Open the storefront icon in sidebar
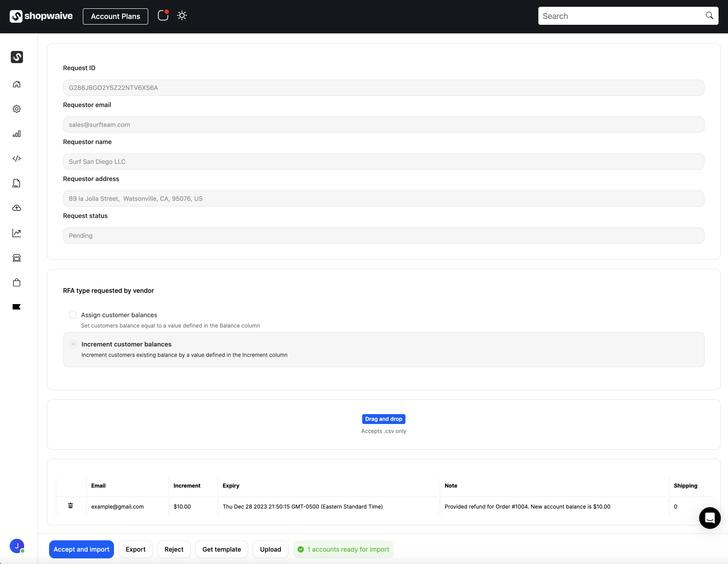Image resolution: width=728 pixels, height=564 pixels. click(17, 258)
